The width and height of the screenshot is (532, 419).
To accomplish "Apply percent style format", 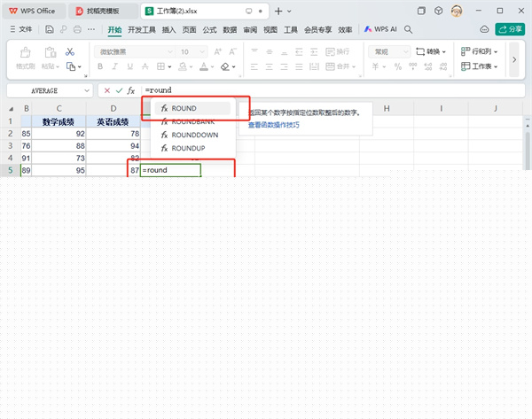I will point(398,66).
